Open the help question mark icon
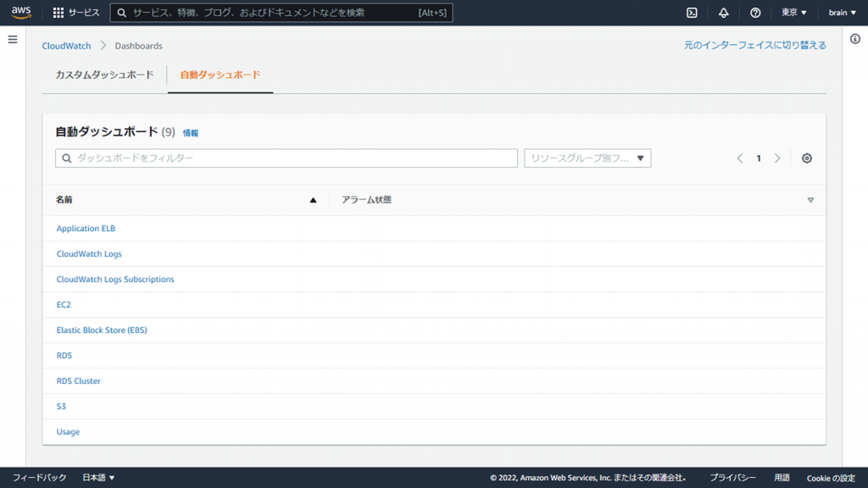868x488 pixels. coord(755,13)
